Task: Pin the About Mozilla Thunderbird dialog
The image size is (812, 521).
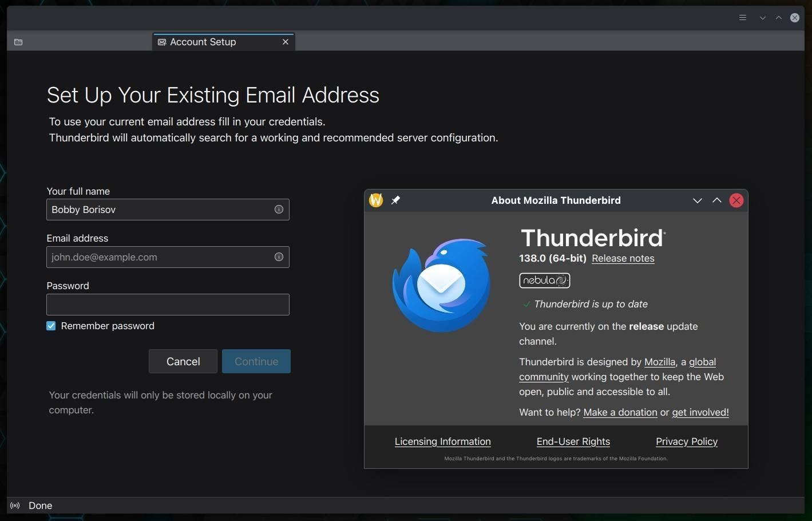Action: tap(395, 200)
